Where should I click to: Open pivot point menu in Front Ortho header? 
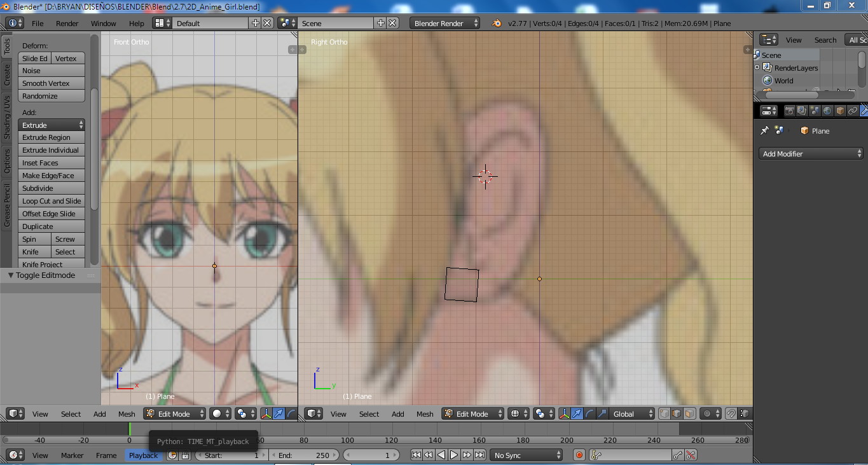click(245, 413)
